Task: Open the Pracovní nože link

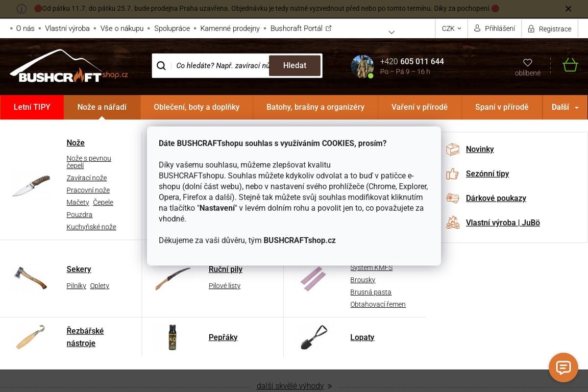Action: pos(88,190)
